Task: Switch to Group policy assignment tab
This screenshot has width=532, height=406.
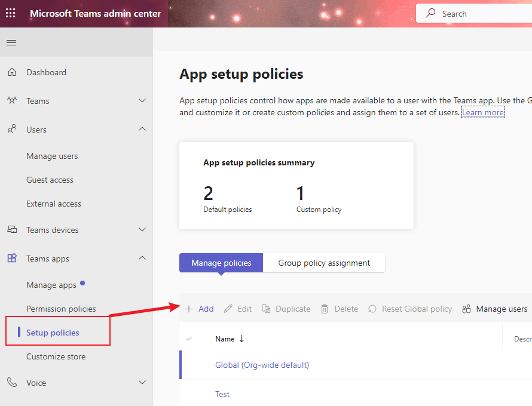Action: pos(324,263)
